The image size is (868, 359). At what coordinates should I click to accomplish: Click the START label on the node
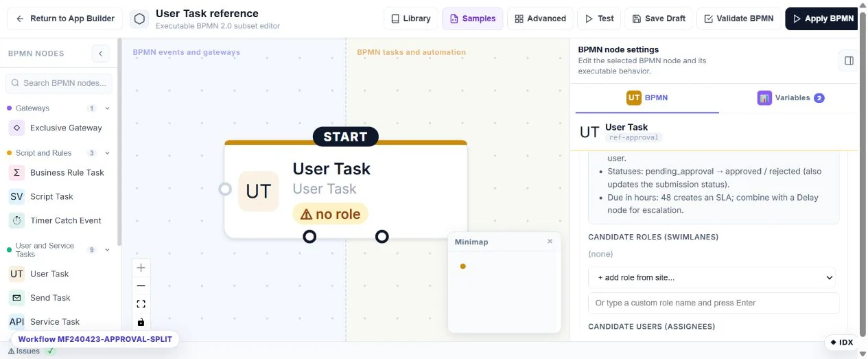click(x=346, y=137)
